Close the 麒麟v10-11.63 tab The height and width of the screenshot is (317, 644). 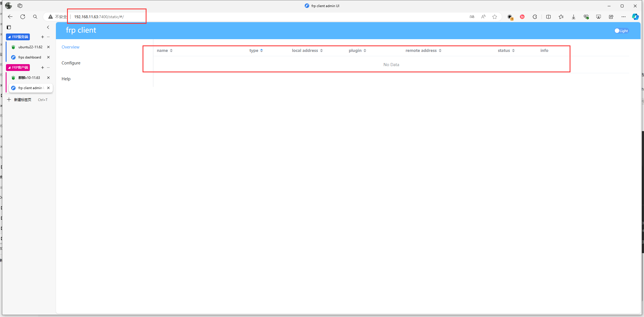coord(48,77)
